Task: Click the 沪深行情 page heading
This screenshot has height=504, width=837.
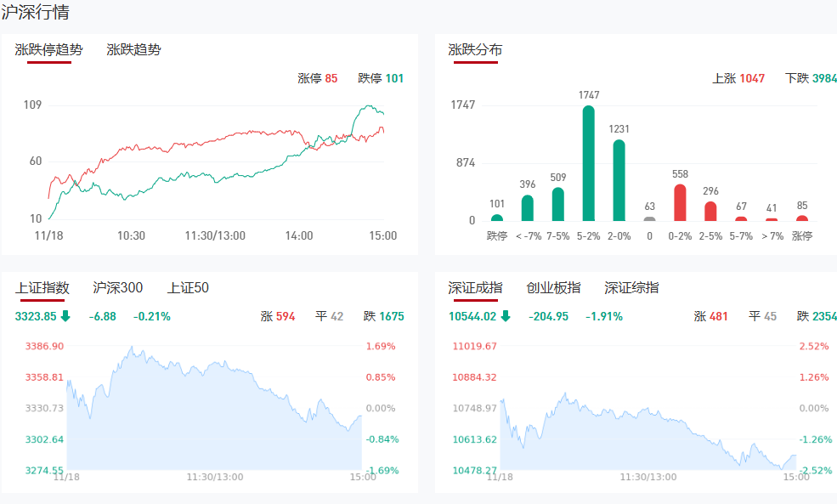Action: coord(36,13)
